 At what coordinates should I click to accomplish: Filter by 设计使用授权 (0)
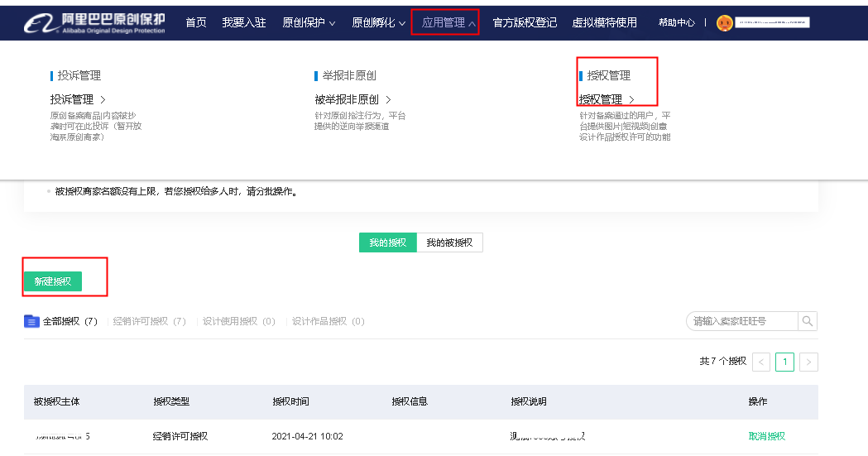(x=238, y=321)
